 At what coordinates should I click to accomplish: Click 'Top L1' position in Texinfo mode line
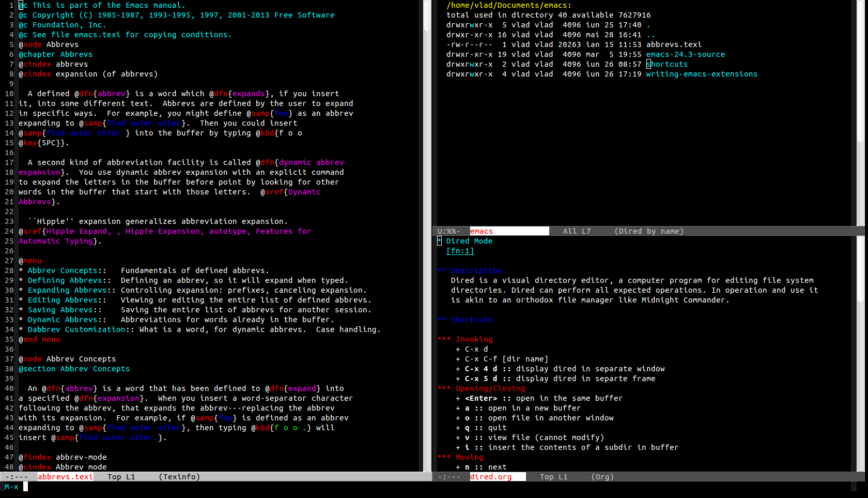point(121,477)
